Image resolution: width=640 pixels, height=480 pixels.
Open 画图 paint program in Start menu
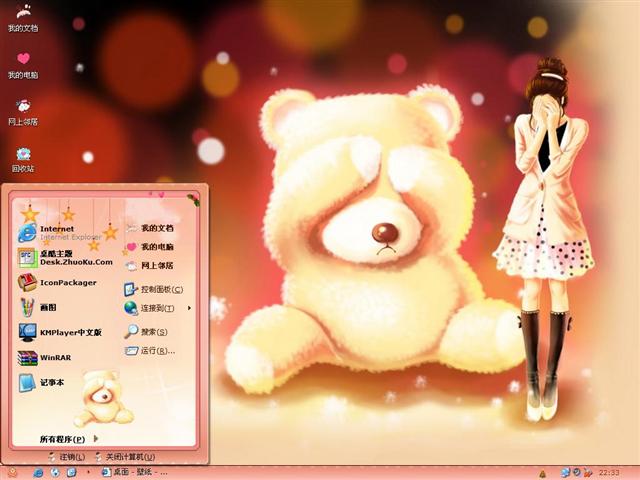tap(38, 307)
